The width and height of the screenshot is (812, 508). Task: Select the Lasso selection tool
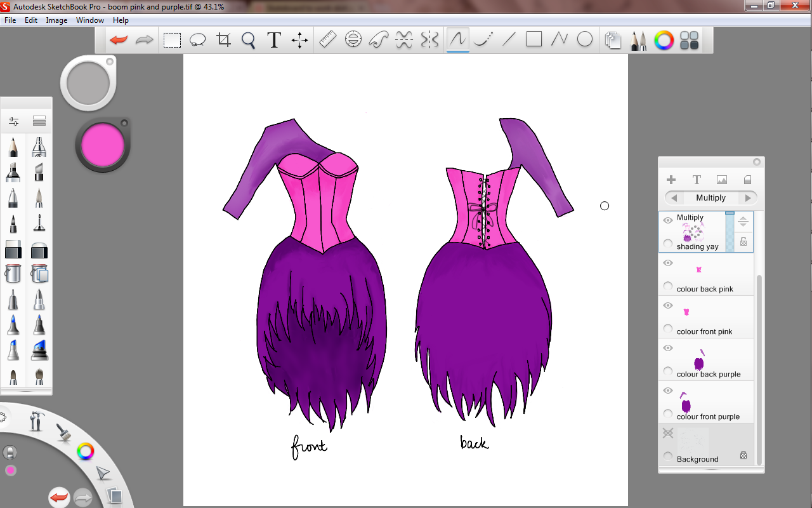click(198, 41)
